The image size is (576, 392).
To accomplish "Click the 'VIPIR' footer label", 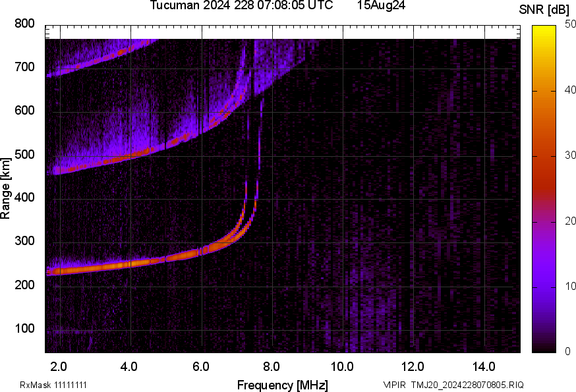I will (x=395, y=385).
